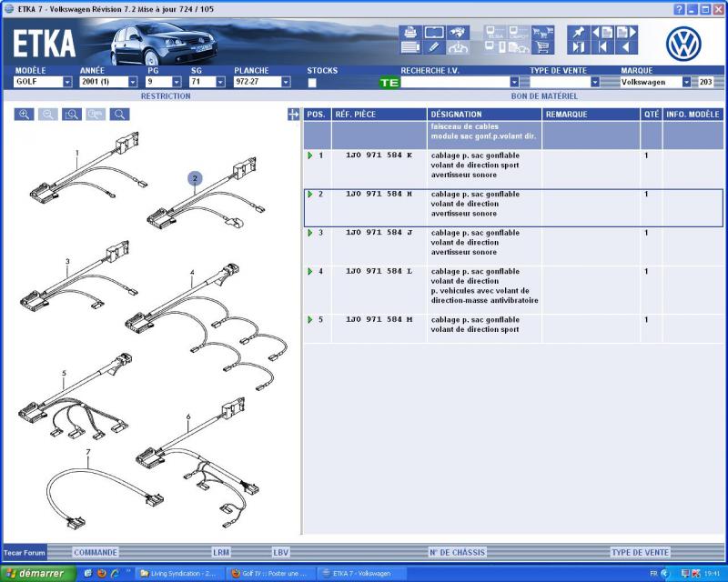This screenshot has height=582, width=728.
Task: Click the COMMANDE item in the bottom bar
Action: [96, 552]
